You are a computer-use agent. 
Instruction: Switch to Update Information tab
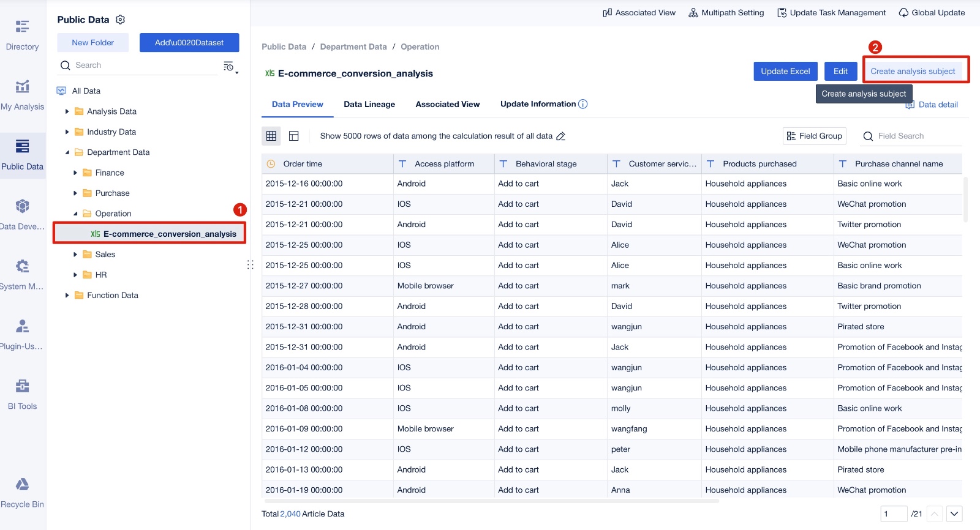click(x=538, y=104)
